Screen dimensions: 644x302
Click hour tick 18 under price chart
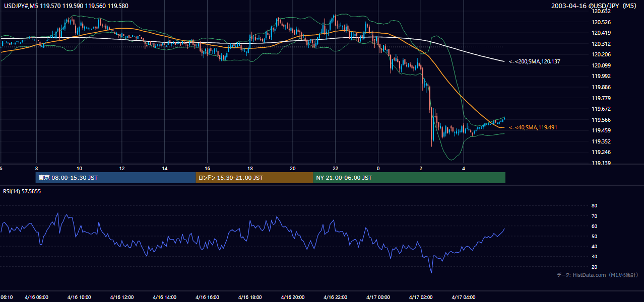tap(250, 168)
